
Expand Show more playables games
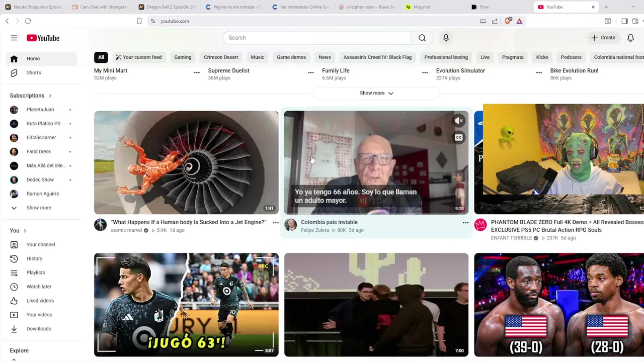point(376,93)
